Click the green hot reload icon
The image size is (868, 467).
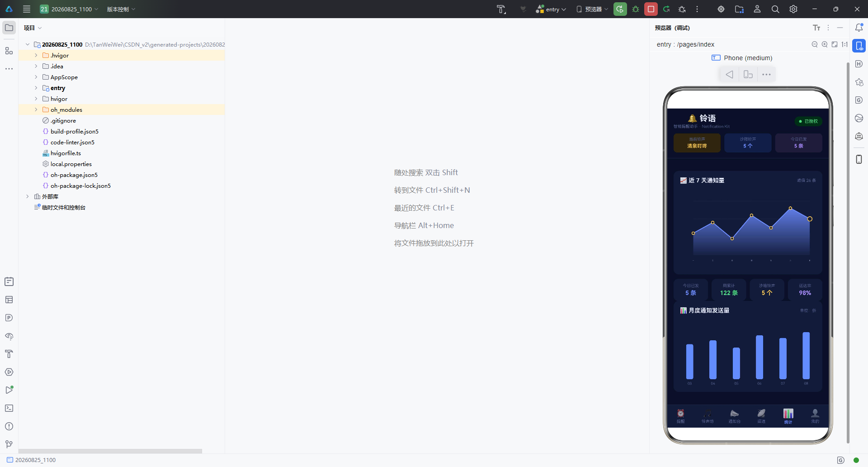pyautogui.click(x=666, y=9)
